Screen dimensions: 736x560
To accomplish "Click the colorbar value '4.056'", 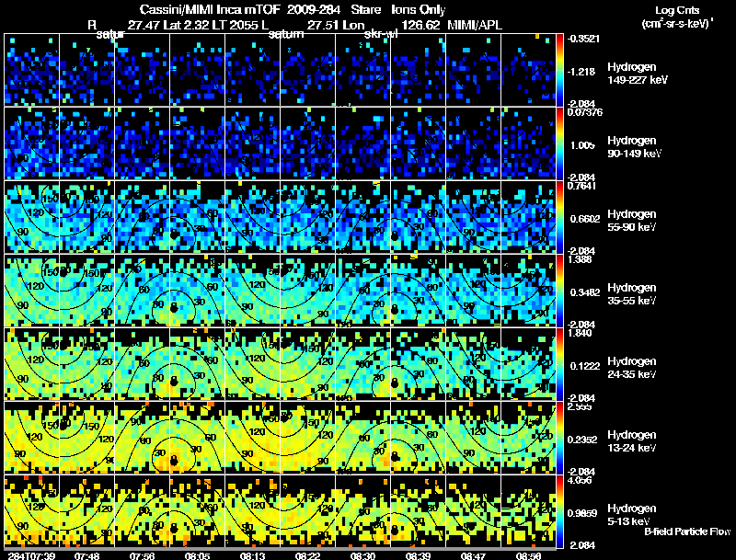I will 580,481.
